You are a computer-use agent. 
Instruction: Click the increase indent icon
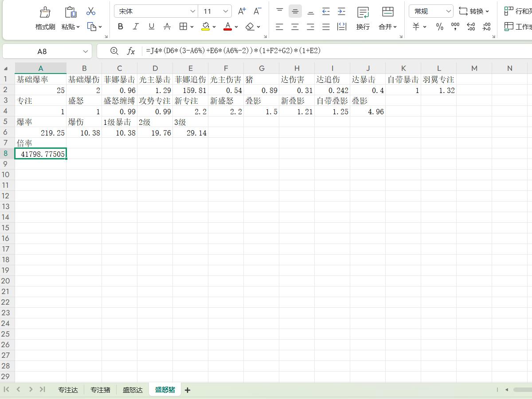pyautogui.click(x=341, y=12)
